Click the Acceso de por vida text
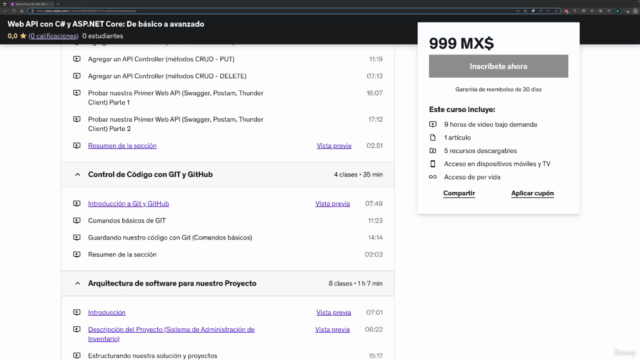This screenshot has height=360, width=640. click(472, 177)
